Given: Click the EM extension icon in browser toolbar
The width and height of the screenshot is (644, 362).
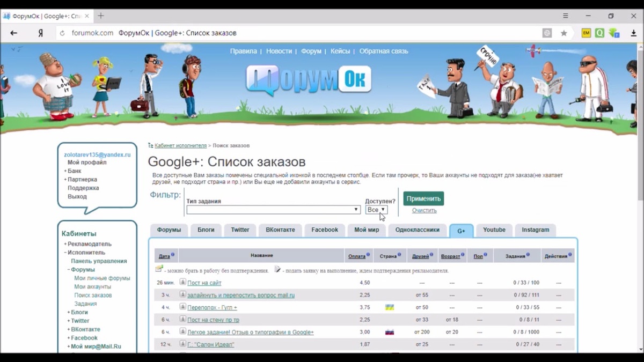Looking at the screenshot, I should [x=586, y=33].
